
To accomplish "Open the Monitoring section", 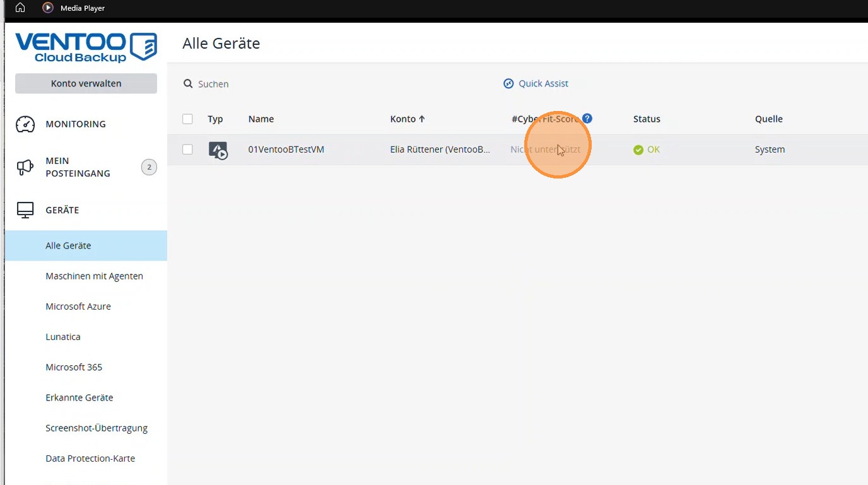I will pyautogui.click(x=76, y=124).
